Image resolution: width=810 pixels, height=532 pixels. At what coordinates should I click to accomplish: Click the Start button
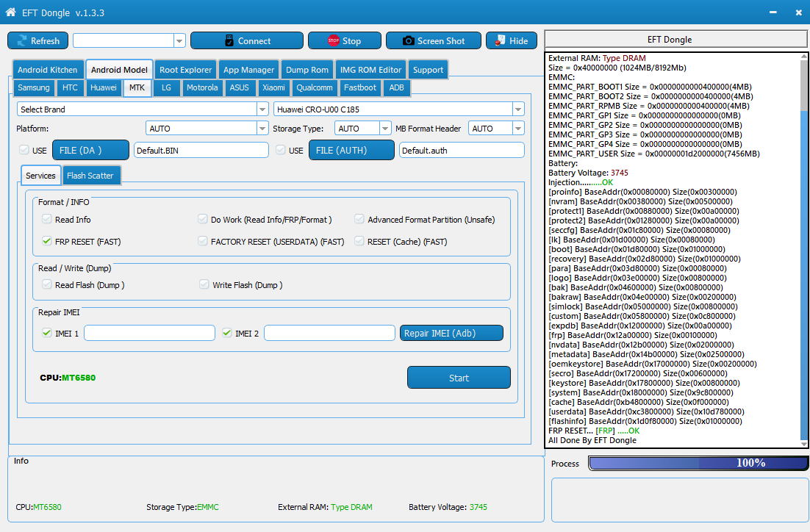point(459,378)
